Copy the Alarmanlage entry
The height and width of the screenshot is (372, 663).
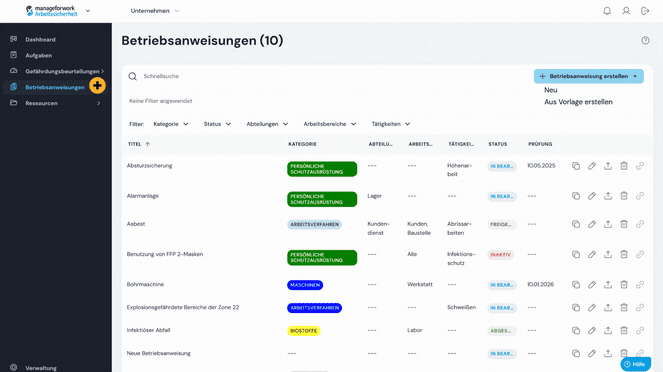pyautogui.click(x=576, y=196)
